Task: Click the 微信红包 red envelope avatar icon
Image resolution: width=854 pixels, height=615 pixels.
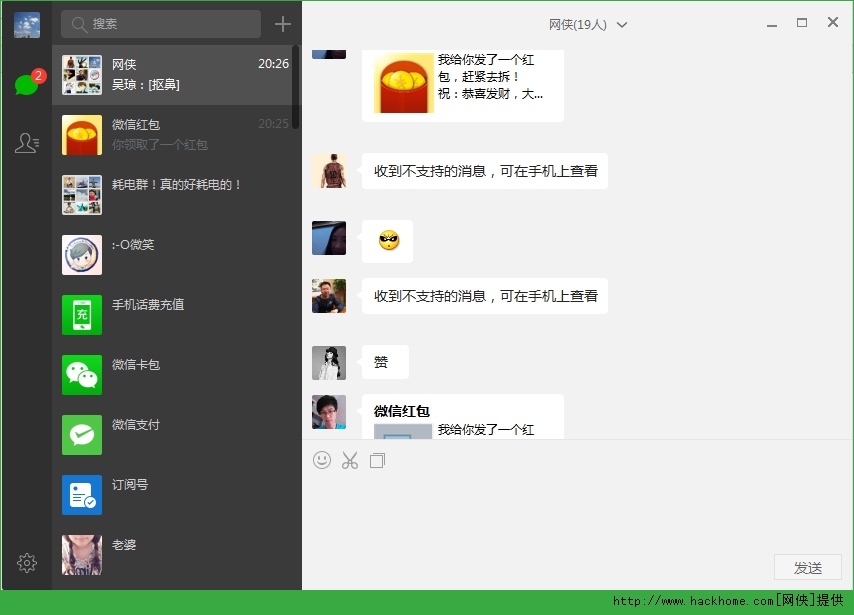Action: pos(82,135)
